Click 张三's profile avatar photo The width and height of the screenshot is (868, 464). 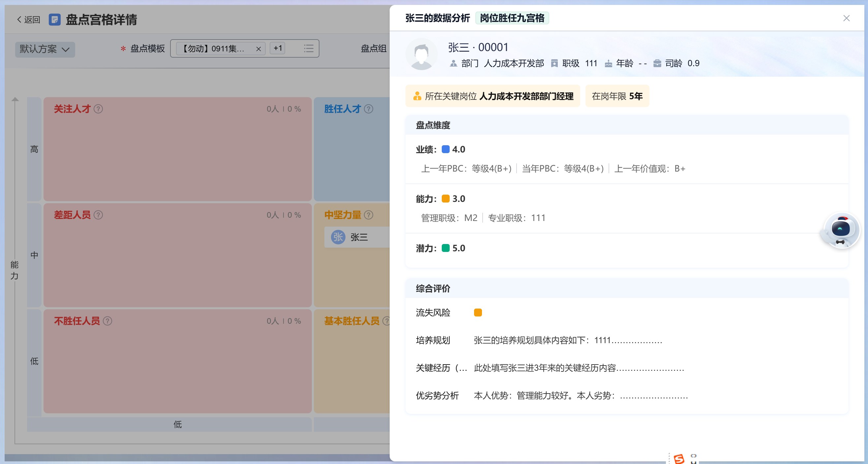click(x=421, y=54)
